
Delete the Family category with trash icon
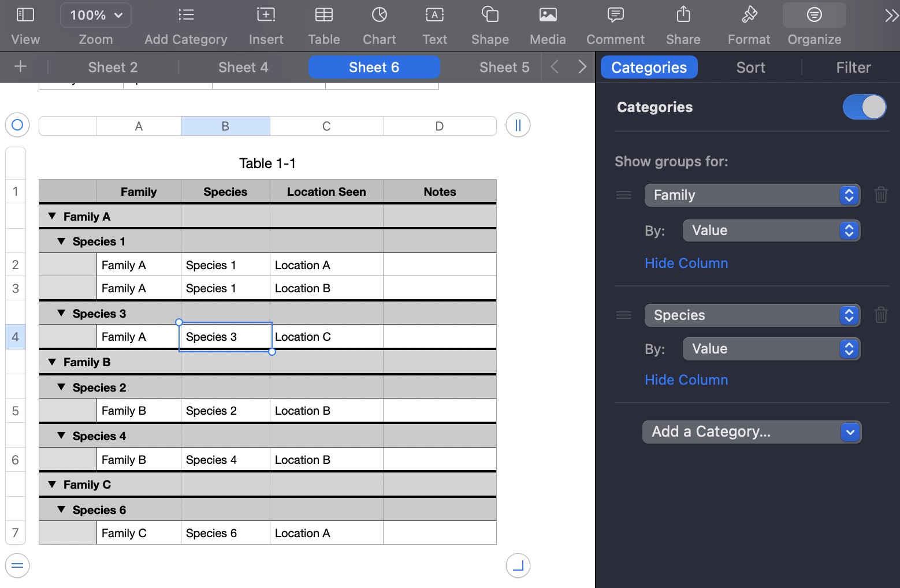tap(880, 195)
